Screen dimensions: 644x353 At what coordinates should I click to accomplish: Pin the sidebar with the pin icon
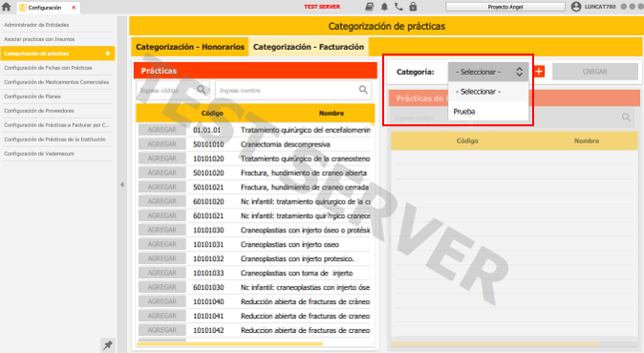pos(108,344)
